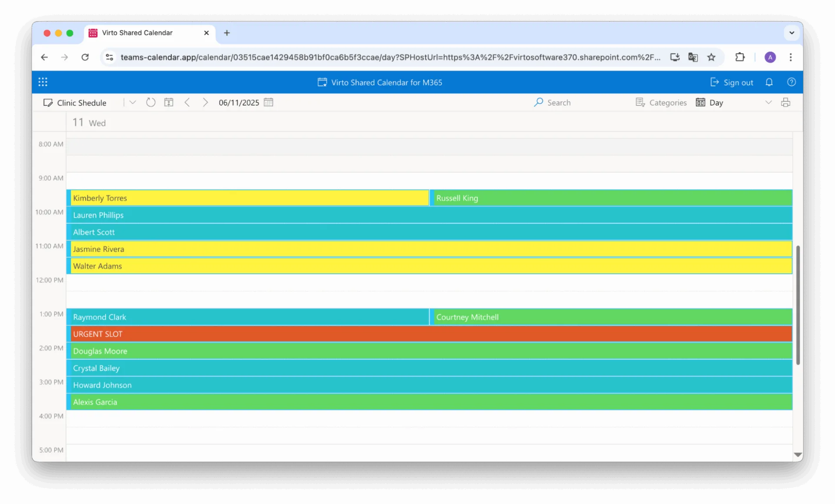This screenshot has height=504, width=835.
Task: Open Categories filter icon
Action: point(640,103)
